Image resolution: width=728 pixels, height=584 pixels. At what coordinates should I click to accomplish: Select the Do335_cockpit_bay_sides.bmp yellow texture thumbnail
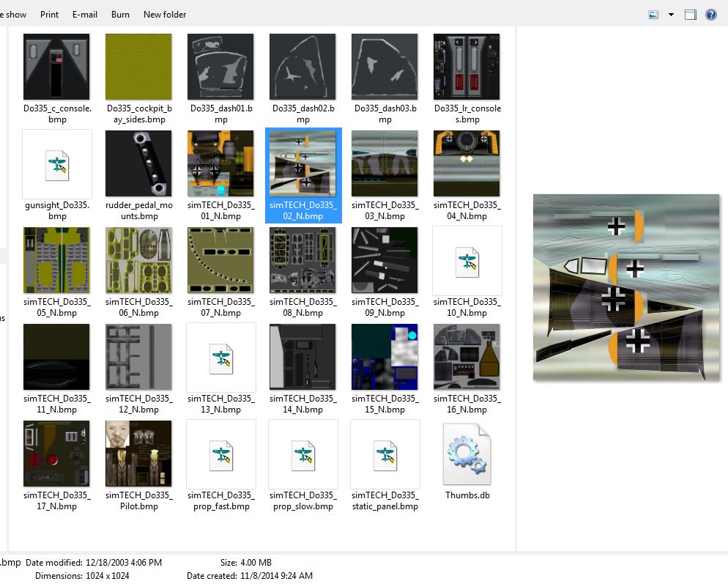click(138, 67)
